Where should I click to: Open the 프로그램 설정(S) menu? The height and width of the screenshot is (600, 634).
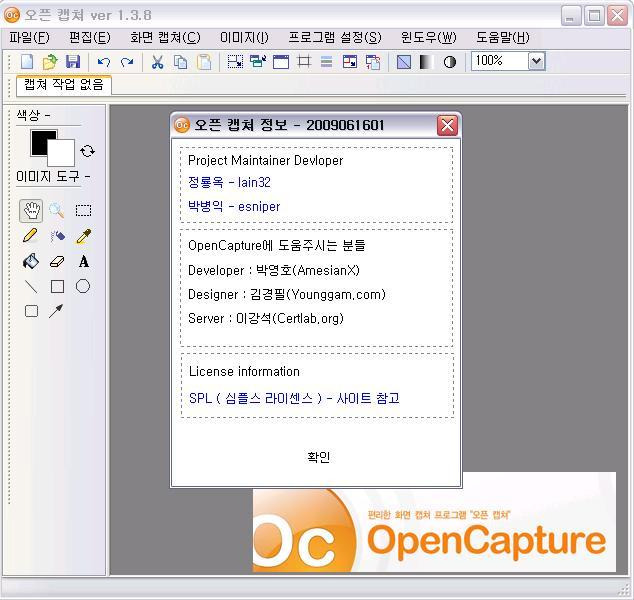point(335,38)
